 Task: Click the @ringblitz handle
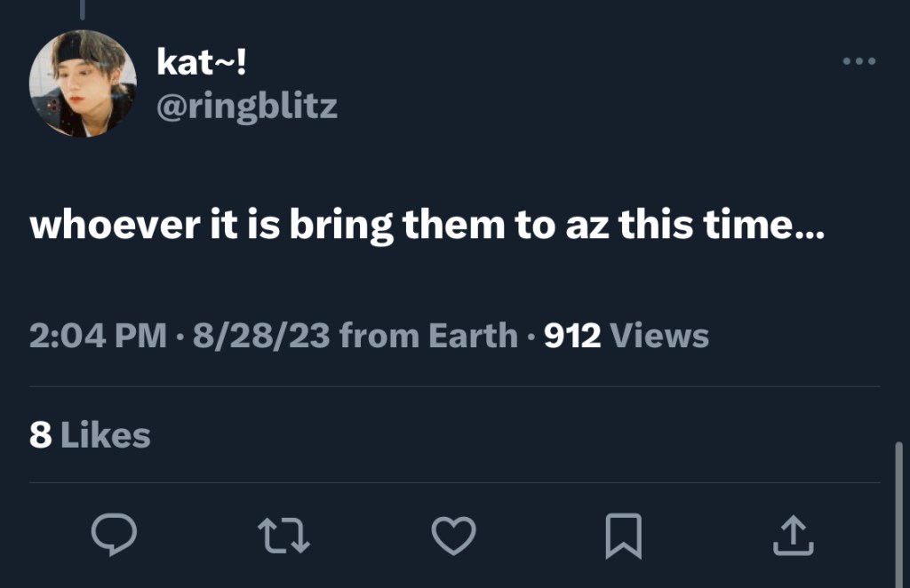pos(246,106)
